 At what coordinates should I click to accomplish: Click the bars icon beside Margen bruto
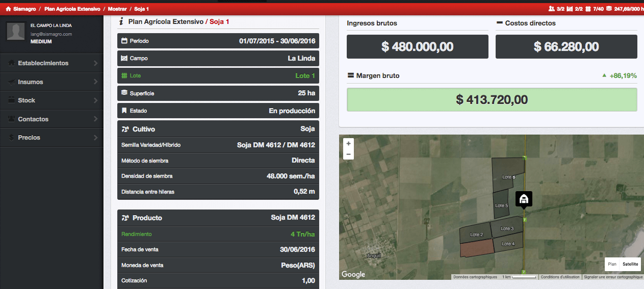350,75
